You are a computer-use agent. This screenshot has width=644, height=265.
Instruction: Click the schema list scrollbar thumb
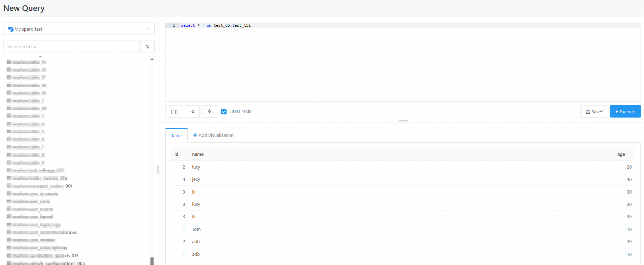click(152, 261)
